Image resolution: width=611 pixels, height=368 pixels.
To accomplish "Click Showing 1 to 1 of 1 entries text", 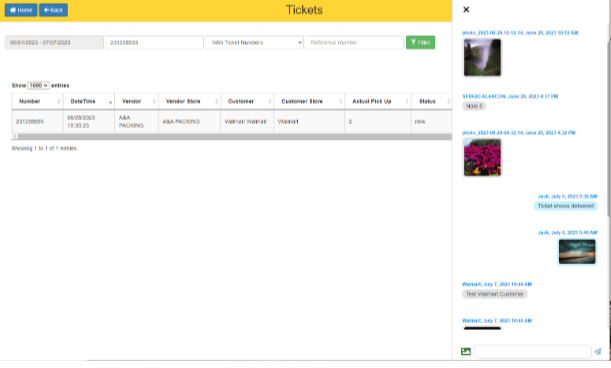I will (44, 149).
